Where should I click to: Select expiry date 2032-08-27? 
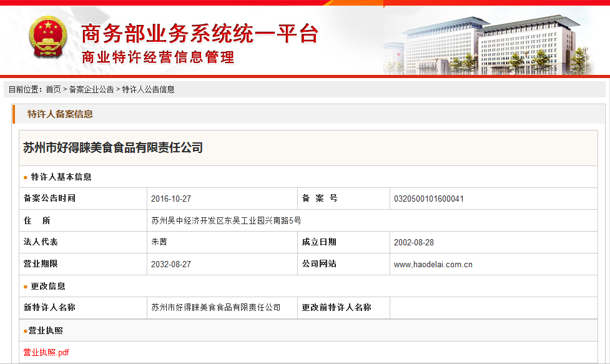[x=171, y=264]
